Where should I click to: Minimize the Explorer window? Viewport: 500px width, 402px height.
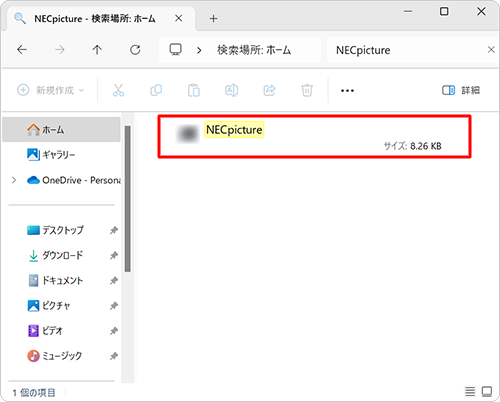click(x=408, y=11)
